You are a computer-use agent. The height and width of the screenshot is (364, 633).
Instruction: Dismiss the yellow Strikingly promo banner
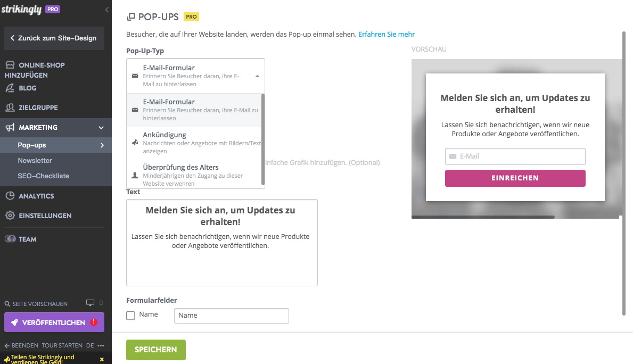[102, 360]
